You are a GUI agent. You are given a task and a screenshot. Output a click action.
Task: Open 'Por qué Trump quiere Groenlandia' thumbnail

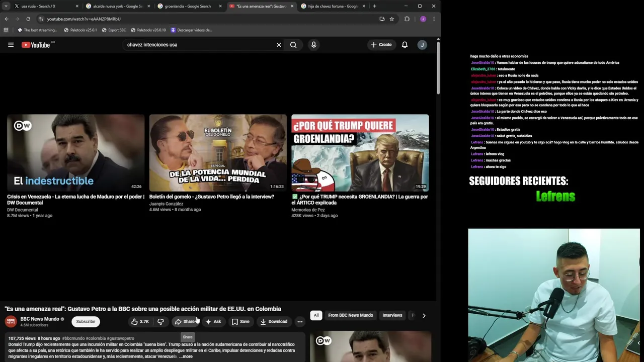[x=360, y=153]
